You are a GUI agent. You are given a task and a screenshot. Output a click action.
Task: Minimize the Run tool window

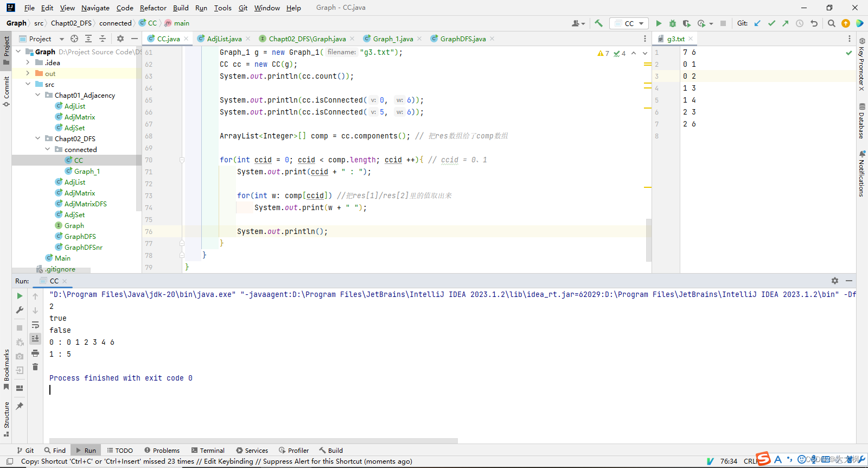pos(849,281)
